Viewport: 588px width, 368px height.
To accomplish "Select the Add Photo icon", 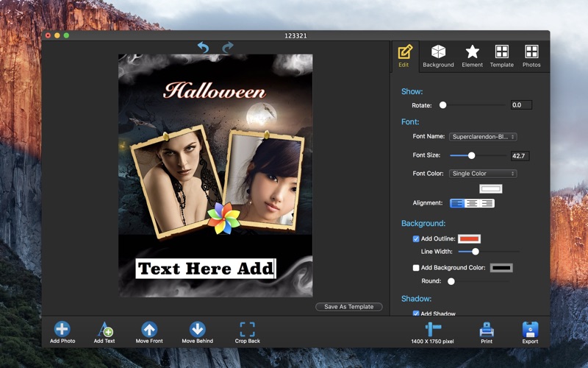I will tap(62, 329).
